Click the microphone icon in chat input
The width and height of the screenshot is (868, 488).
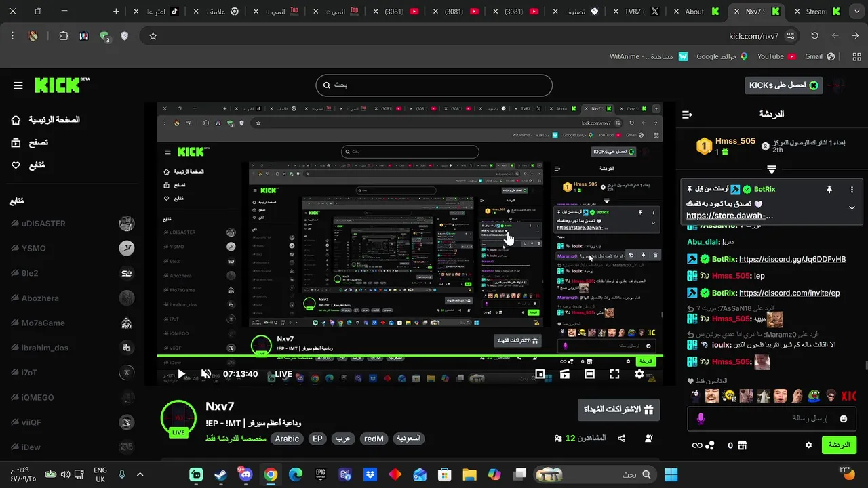coord(701,419)
